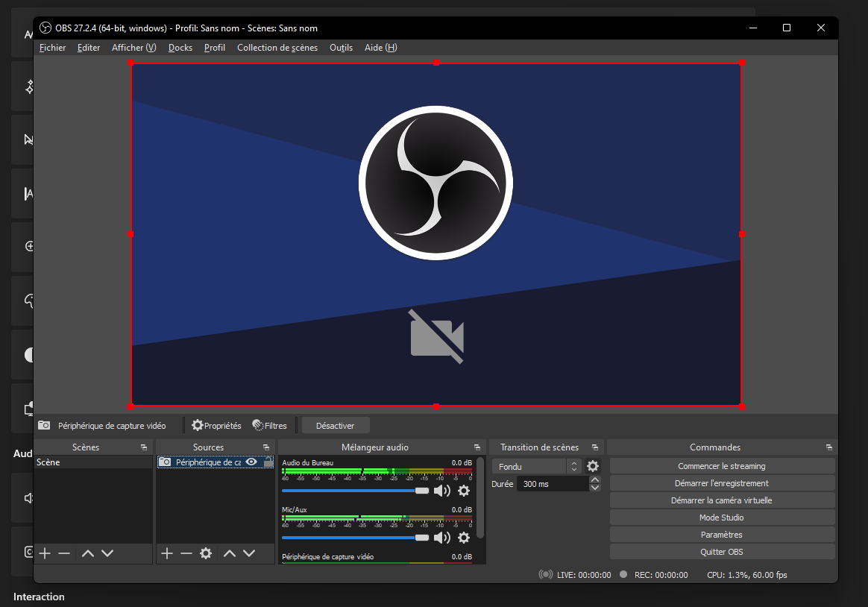Toggle lock on the video capture source
This screenshot has height=607, width=868.
(x=268, y=462)
